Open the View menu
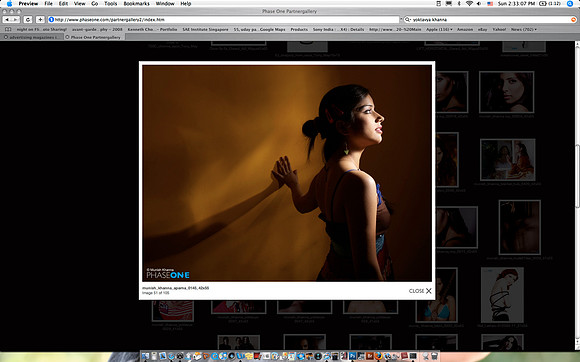The image size is (580, 362). click(80, 4)
